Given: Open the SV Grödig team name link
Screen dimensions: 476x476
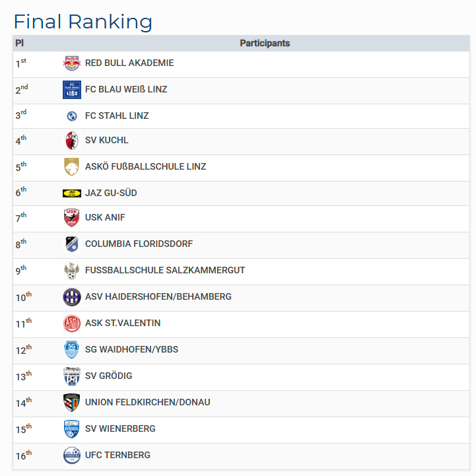Looking at the screenshot, I should 108,376.
